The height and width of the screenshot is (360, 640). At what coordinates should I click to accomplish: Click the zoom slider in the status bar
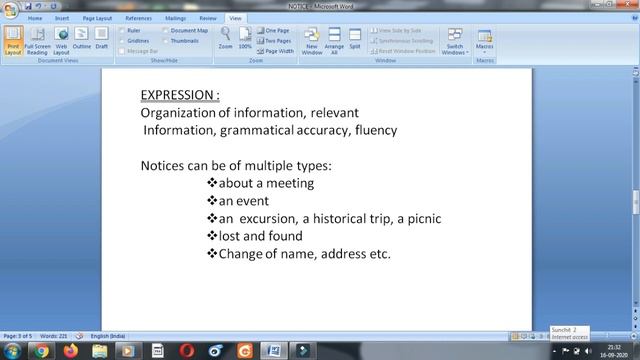[608, 336]
